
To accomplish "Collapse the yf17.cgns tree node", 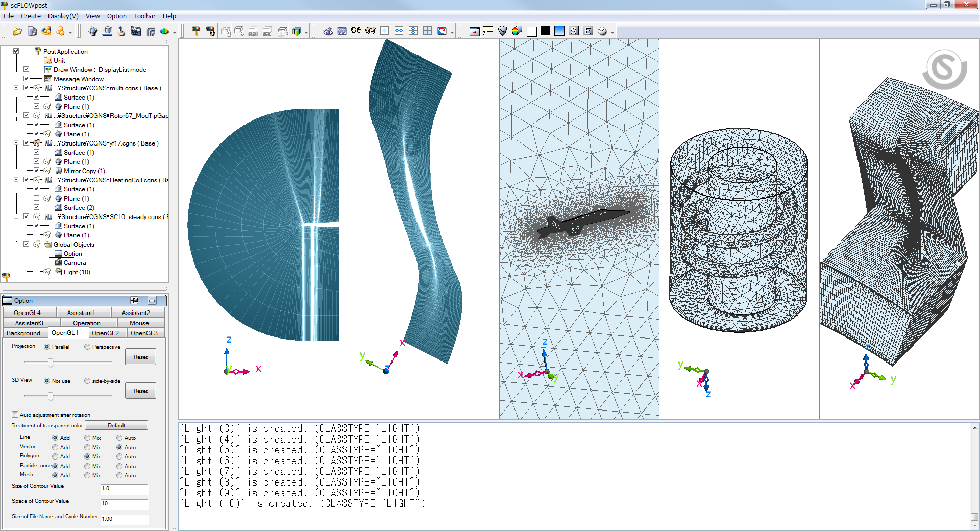I will tap(16, 143).
